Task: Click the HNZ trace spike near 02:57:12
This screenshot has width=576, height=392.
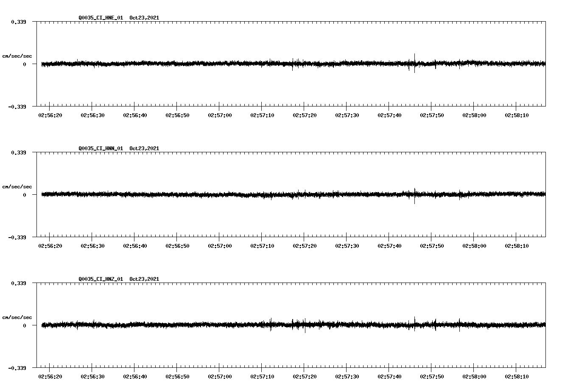Action: pyautogui.click(x=271, y=325)
